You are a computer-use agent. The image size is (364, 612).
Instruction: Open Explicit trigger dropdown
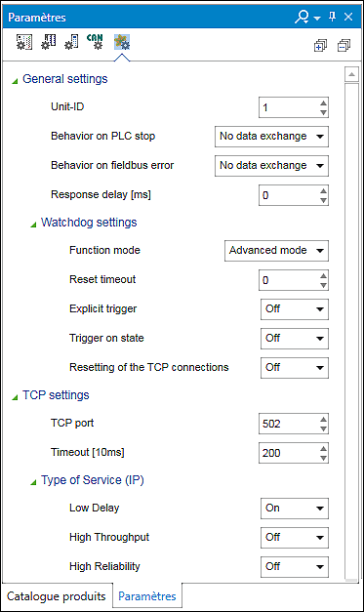[x=295, y=309]
